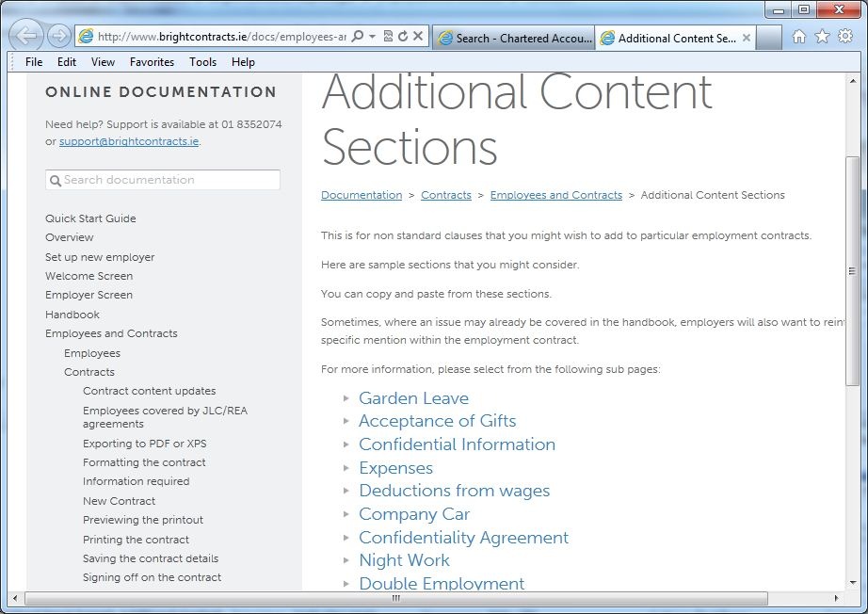Viewport: 868px width, 614px height.
Task: Open the Acceptance of Gifts sub page
Action: 438,421
